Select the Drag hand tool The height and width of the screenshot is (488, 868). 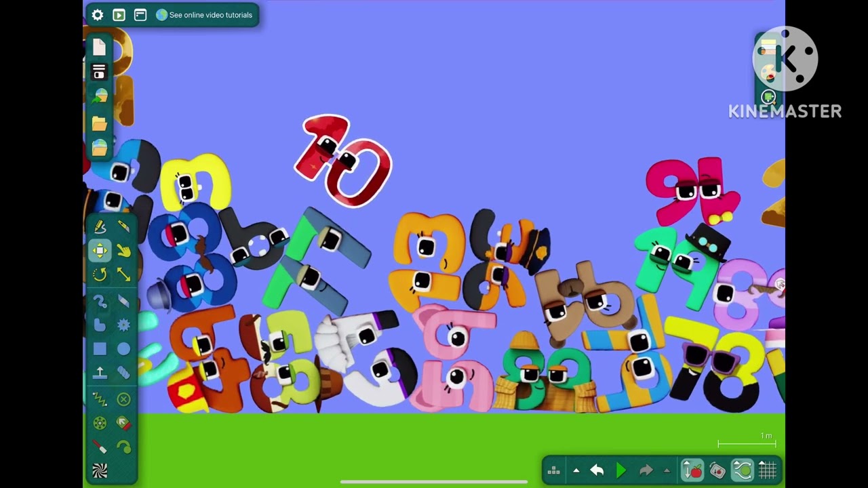click(x=123, y=251)
